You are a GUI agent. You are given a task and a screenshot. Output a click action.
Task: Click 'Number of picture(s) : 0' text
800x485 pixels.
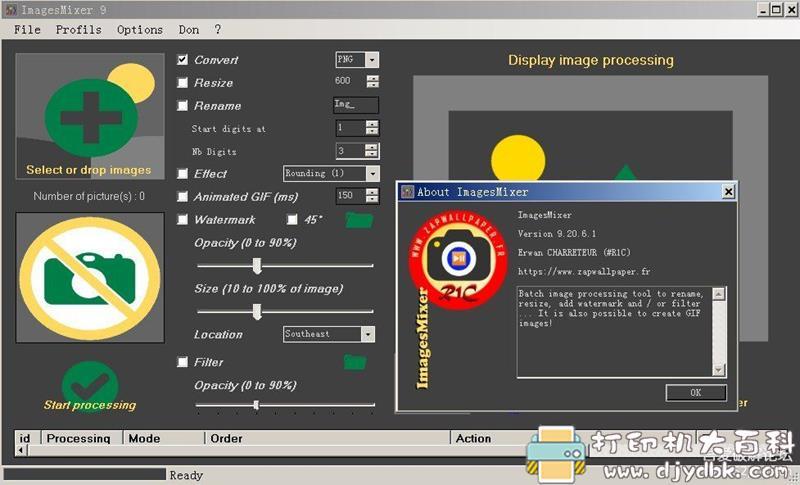[89, 196]
